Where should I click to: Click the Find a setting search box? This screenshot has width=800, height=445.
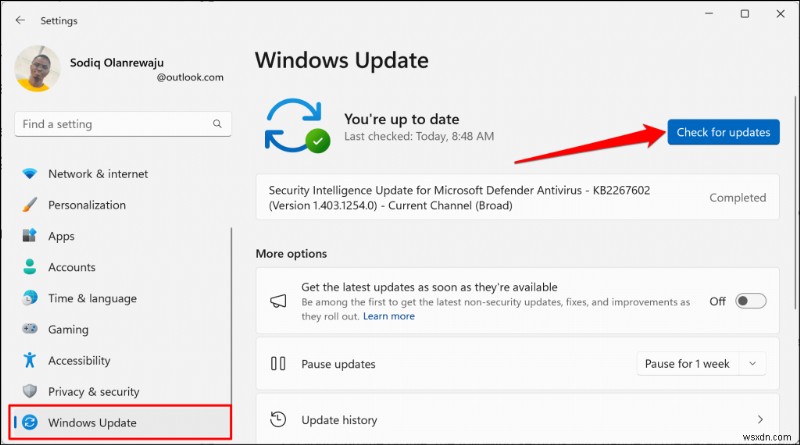pyautogui.click(x=123, y=124)
